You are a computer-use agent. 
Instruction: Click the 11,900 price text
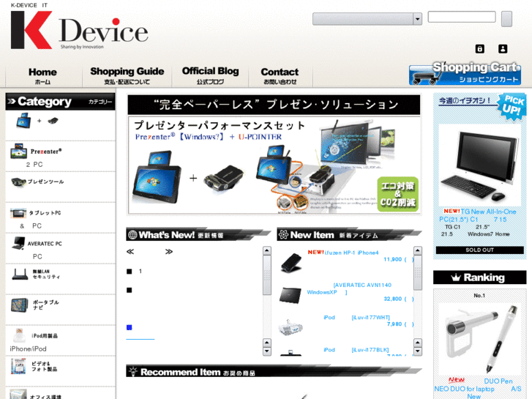(392, 259)
